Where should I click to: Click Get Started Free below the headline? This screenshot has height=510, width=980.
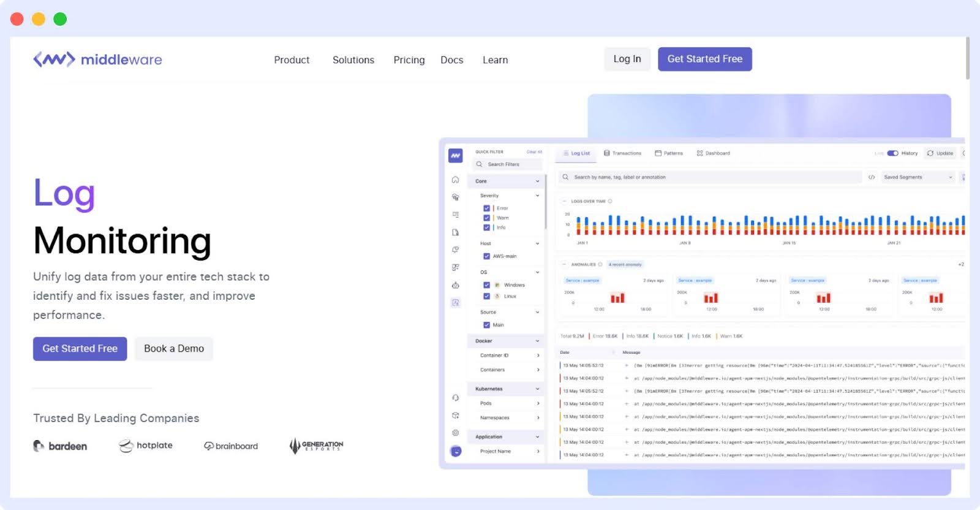point(80,349)
